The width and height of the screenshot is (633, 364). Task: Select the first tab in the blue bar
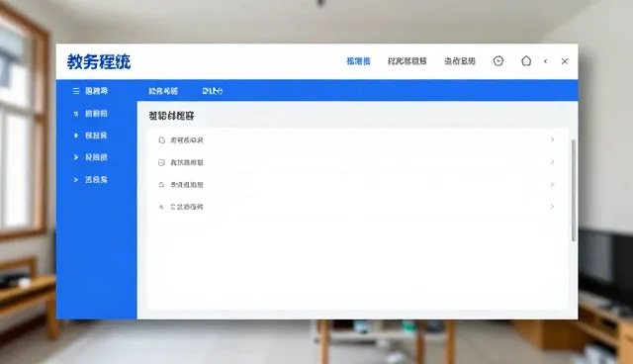coord(163,91)
